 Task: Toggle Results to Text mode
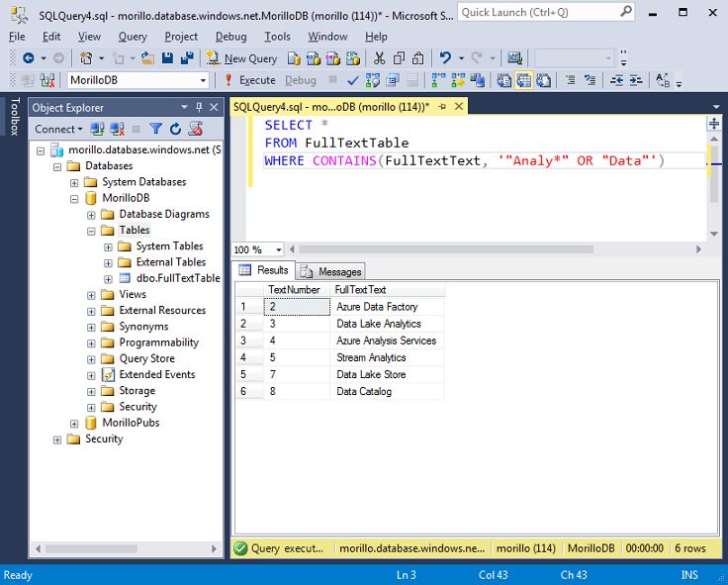pos(504,80)
